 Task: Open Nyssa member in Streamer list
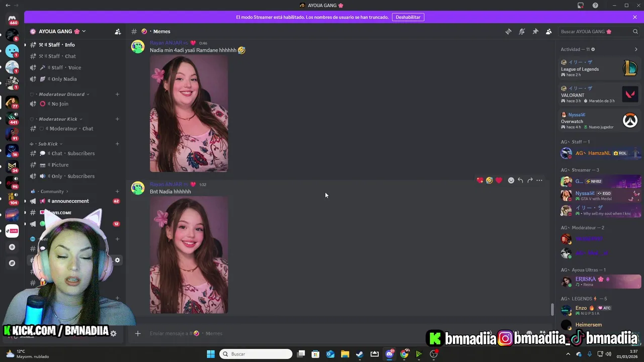point(601,196)
